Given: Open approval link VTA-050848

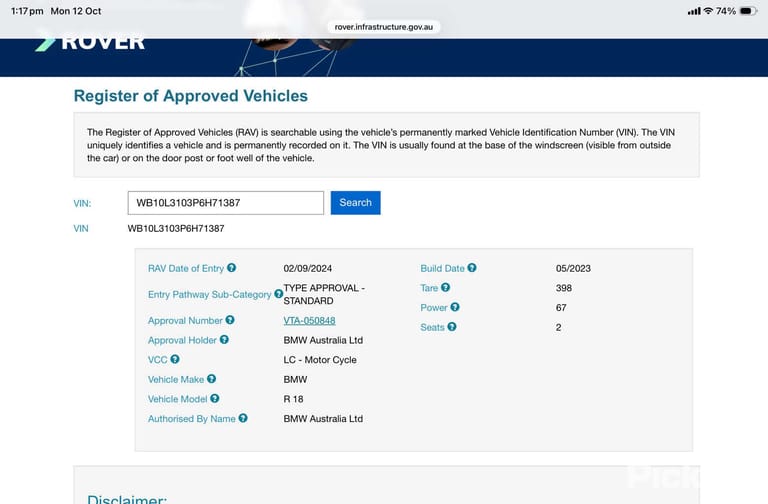Looking at the screenshot, I should point(310,320).
